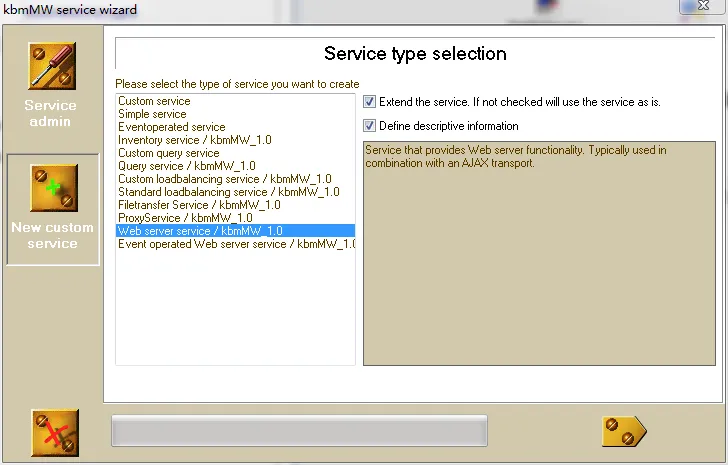Choose Custom query service

coord(235,153)
